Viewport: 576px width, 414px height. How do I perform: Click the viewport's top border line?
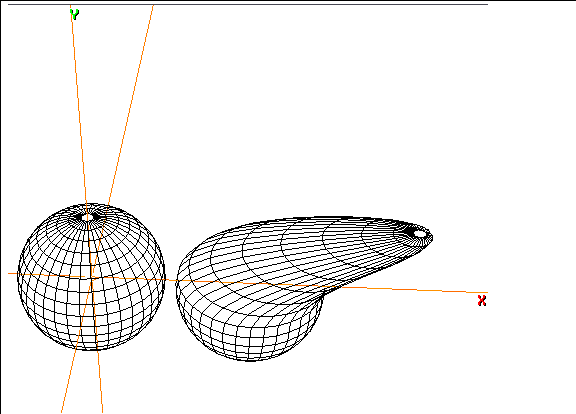click(248, 4)
